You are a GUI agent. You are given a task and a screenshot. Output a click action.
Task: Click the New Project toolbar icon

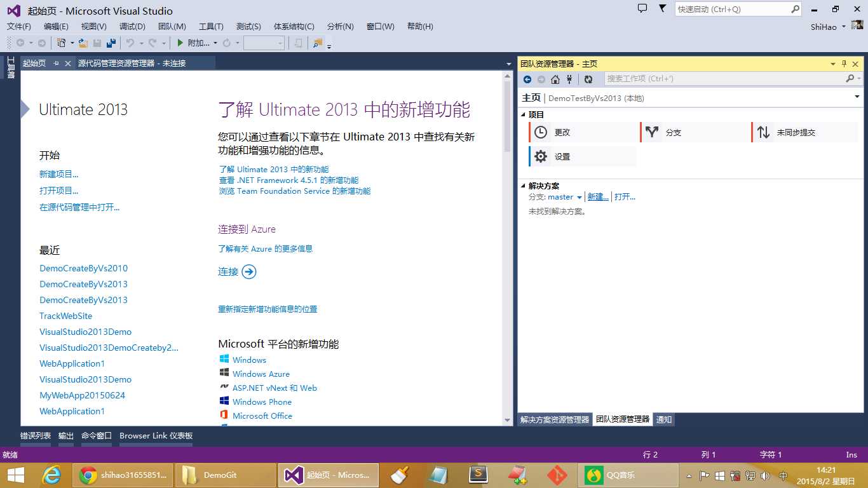[62, 43]
